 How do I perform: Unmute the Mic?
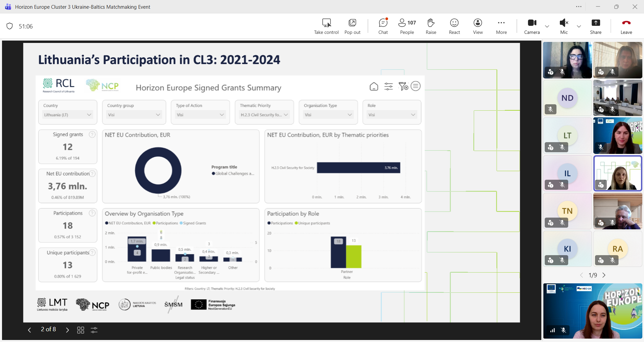point(564,26)
